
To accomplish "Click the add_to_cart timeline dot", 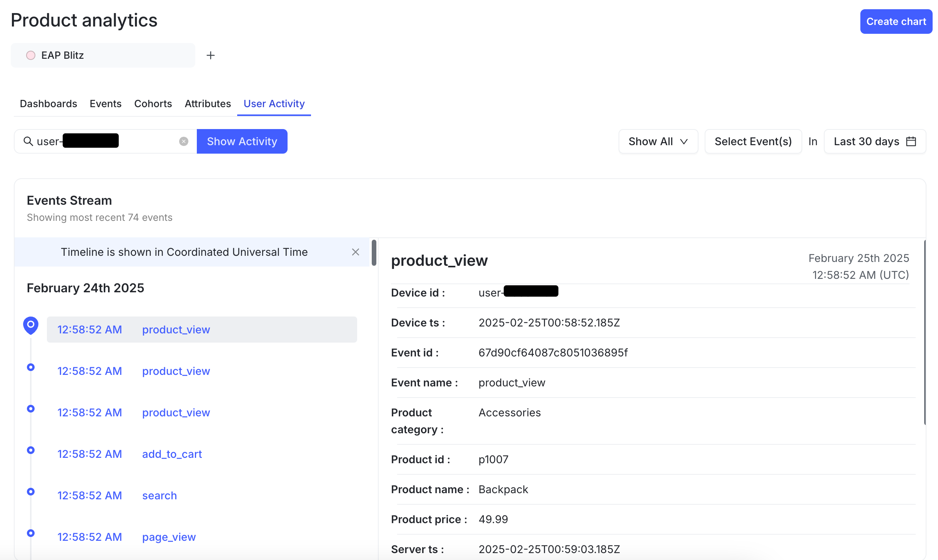I will coord(31,450).
